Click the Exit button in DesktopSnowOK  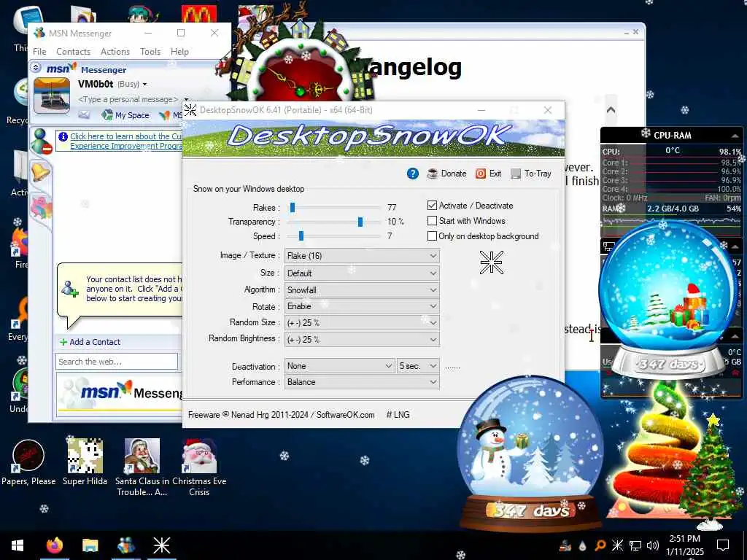click(x=489, y=174)
